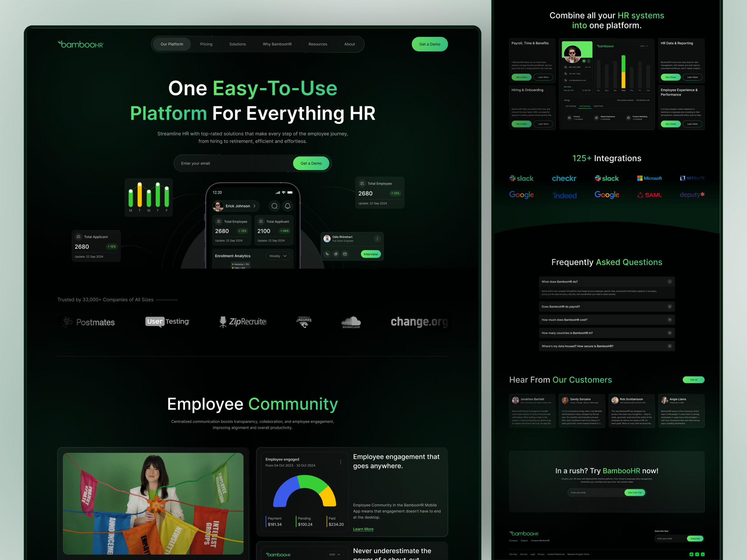Click the NetSuite integration logo
Screen dimensions: 747x560
(x=692, y=178)
